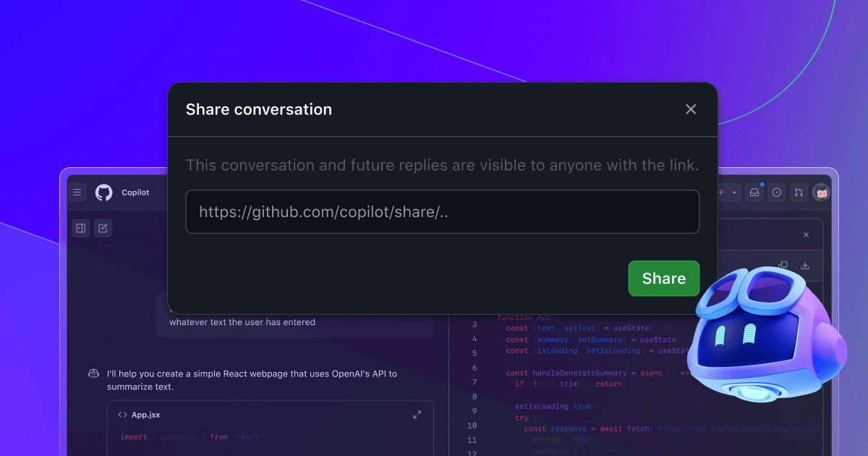Screen dimensions: 868x456
Task: Click the green Share button
Action: pyautogui.click(x=663, y=278)
